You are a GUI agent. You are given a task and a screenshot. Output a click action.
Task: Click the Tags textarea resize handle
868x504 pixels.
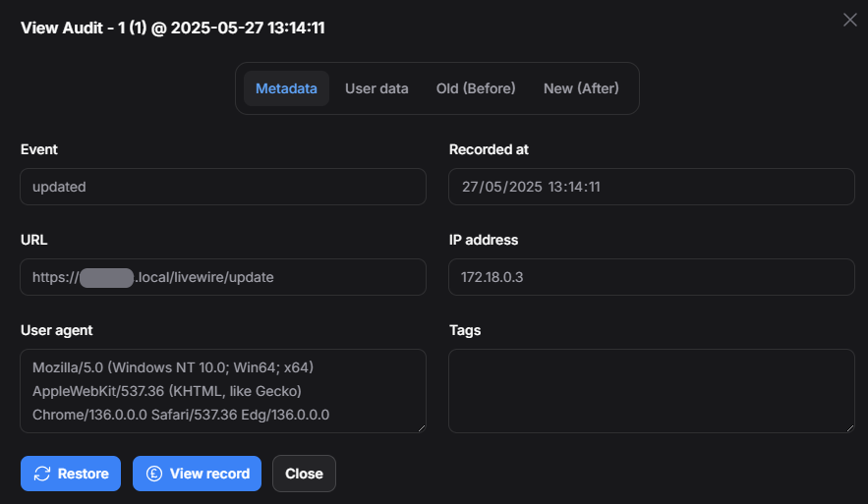tap(849, 427)
